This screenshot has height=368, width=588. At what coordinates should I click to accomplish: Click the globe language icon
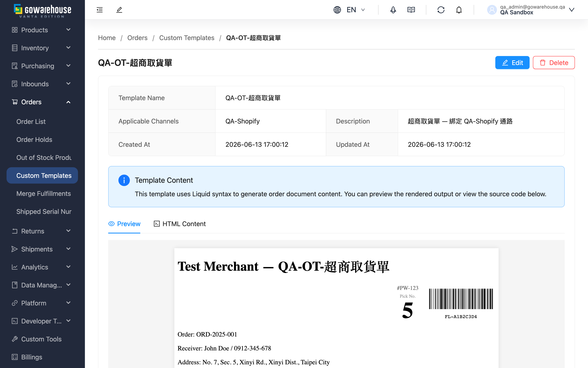[337, 10]
